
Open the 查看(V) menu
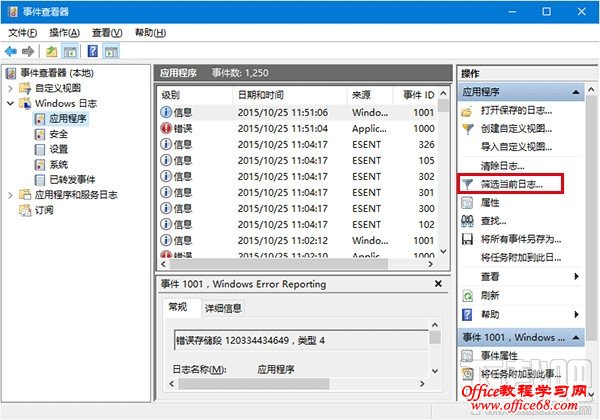[107, 33]
